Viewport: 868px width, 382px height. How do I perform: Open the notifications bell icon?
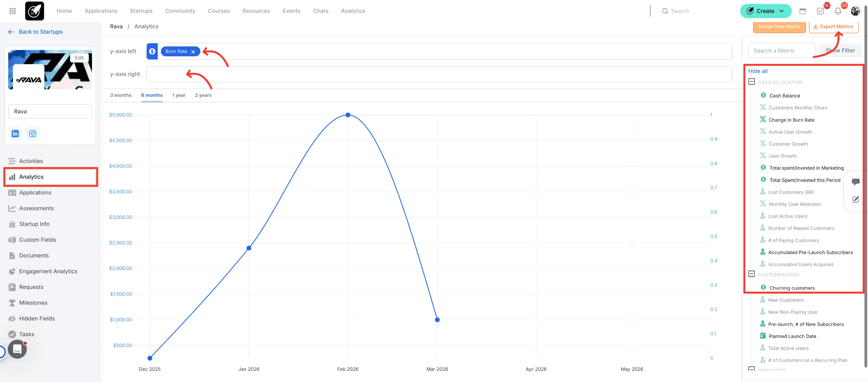[x=838, y=11]
